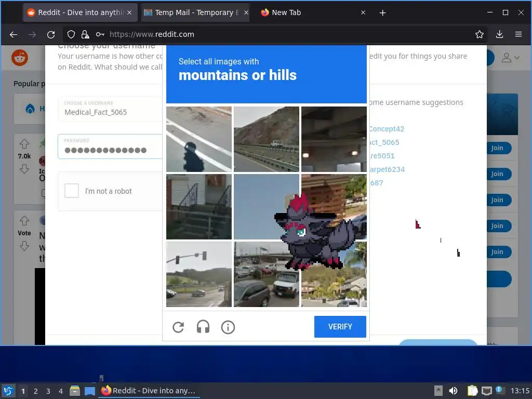The width and height of the screenshot is (532, 399).
Task: Select the captcha tile with porch stairs
Action: point(199,207)
